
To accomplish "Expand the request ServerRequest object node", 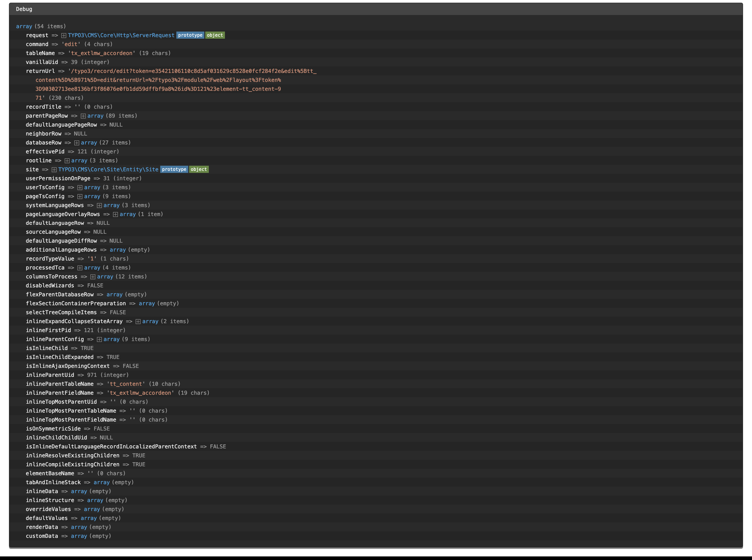I will (x=64, y=36).
